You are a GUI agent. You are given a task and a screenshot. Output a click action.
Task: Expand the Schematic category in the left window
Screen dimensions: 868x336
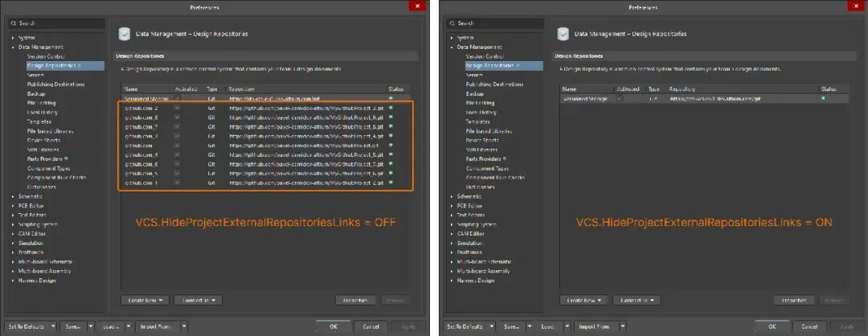[14, 196]
